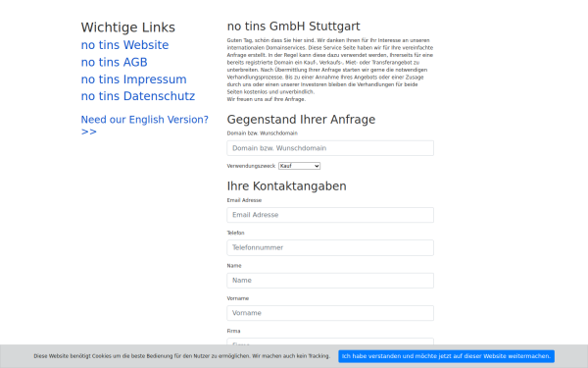The height and width of the screenshot is (368, 588).
Task: Select the 'Gegenstand Ihrer Anfrage' heading
Action: [301, 120]
